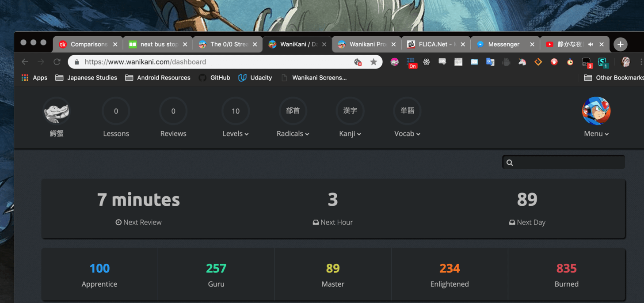This screenshot has height=303, width=644.
Task: Switch to the Wanikani Pro tab
Action: point(366,44)
